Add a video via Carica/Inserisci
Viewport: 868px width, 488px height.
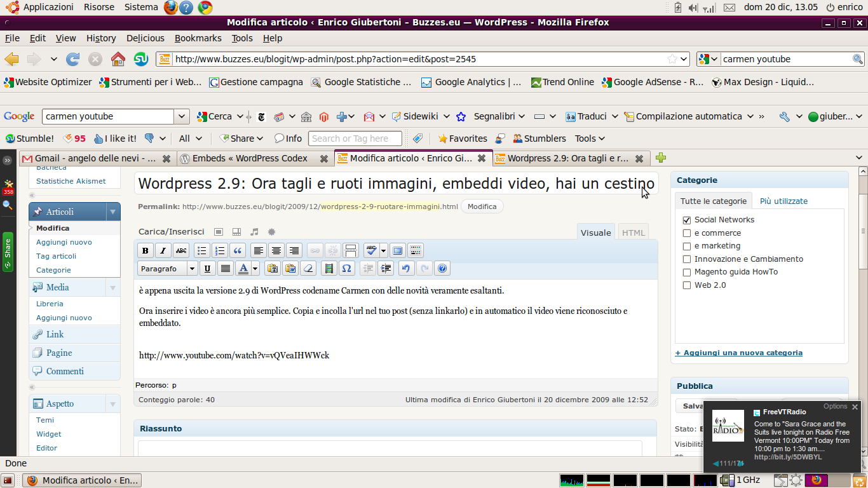coord(236,232)
